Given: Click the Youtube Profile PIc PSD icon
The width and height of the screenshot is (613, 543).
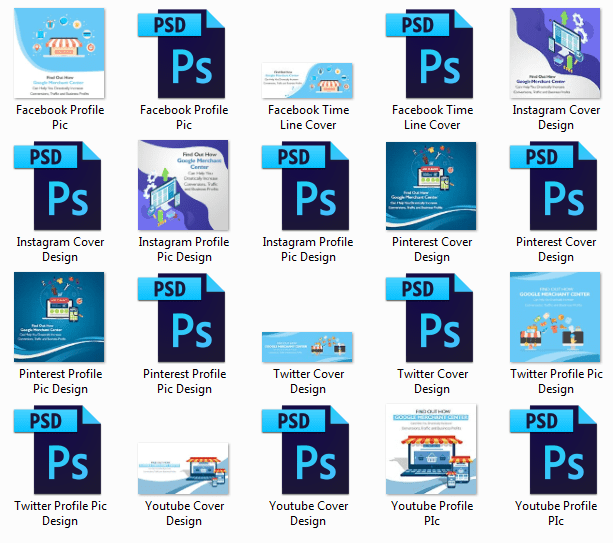Looking at the screenshot, I should pyautogui.click(x=556, y=449).
